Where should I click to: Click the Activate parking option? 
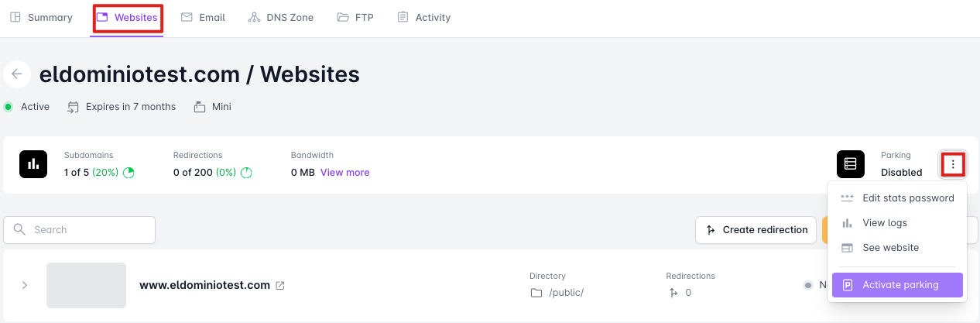[898, 285]
